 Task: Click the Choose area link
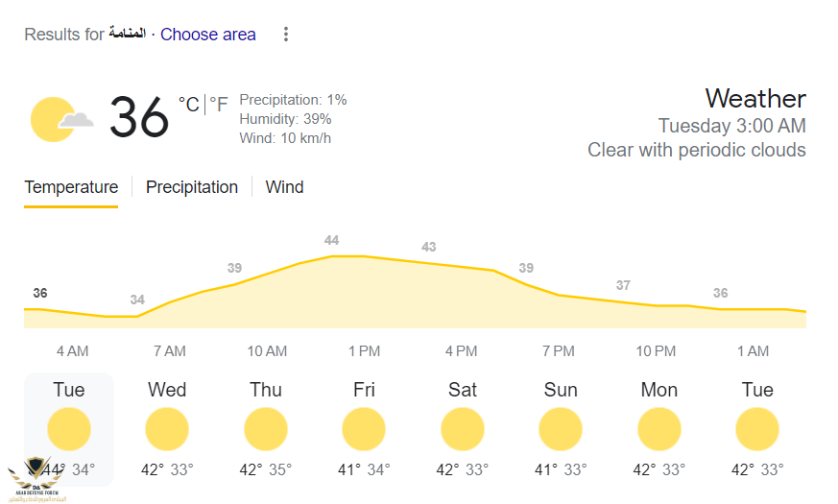pyautogui.click(x=208, y=35)
